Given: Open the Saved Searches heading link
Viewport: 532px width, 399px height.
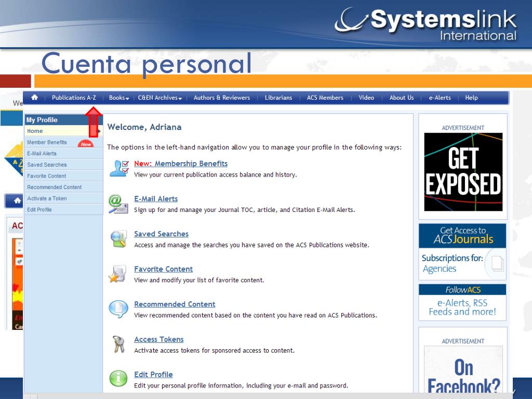Looking at the screenshot, I should [161, 234].
